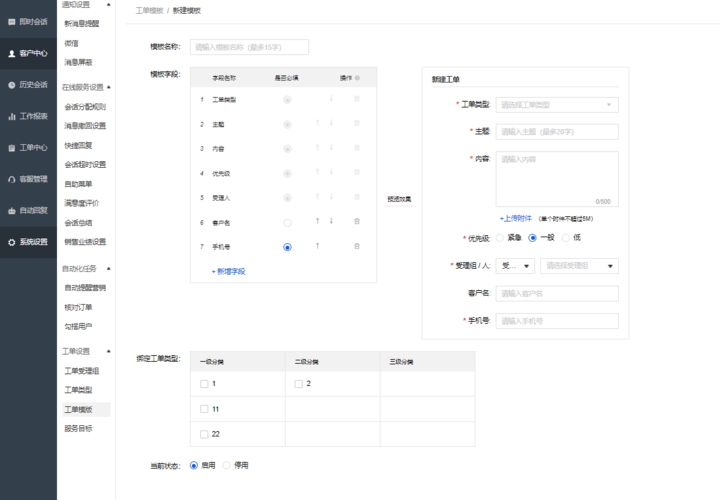Click trash icon in 主题 field row
The width and height of the screenshot is (721, 500).
point(357,123)
